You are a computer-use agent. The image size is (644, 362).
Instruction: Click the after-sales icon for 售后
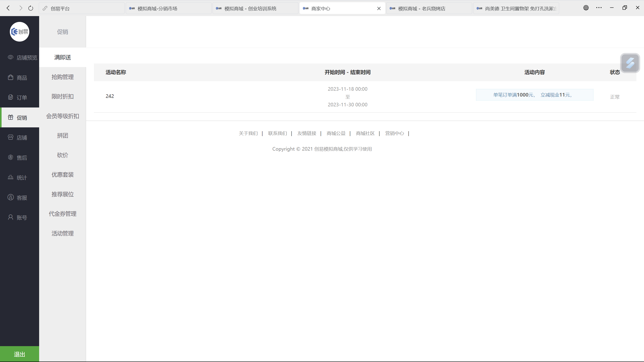pyautogui.click(x=11, y=157)
